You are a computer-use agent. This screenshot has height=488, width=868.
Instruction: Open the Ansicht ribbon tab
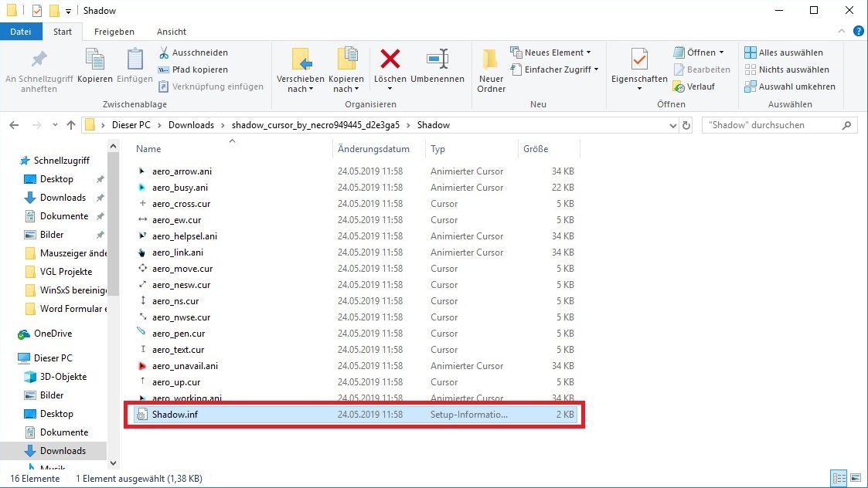click(171, 32)
